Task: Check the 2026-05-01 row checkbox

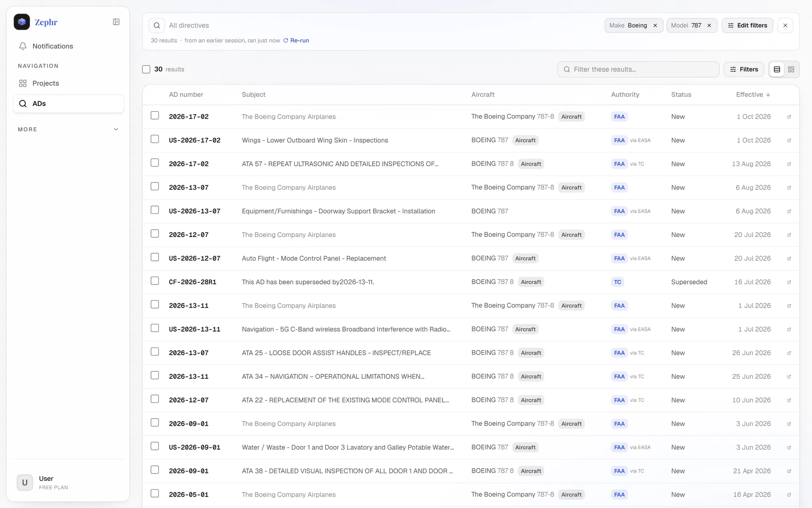Action: tap(155, 493)
